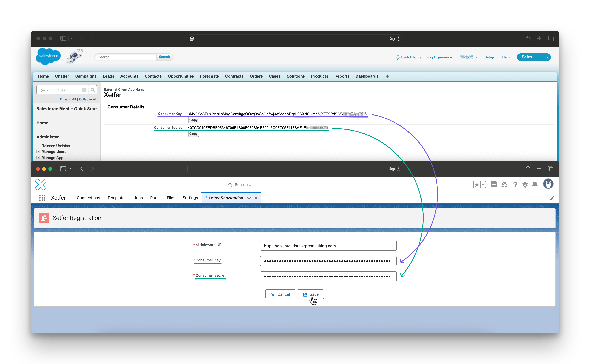Image resolution: width=590 pixels, height=364 pixels.
Task: Click the Middleware URL input field
Action: coord(328,246)
